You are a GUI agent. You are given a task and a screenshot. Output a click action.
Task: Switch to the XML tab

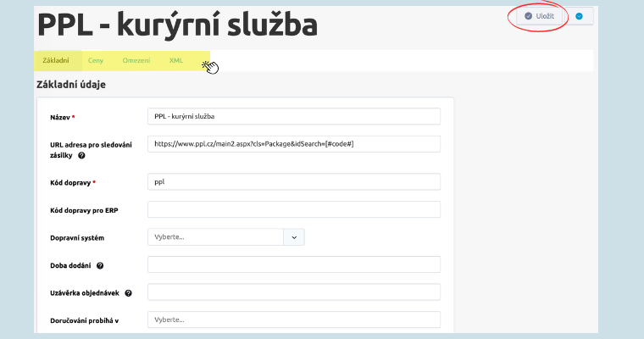click(x=175, y=60)
